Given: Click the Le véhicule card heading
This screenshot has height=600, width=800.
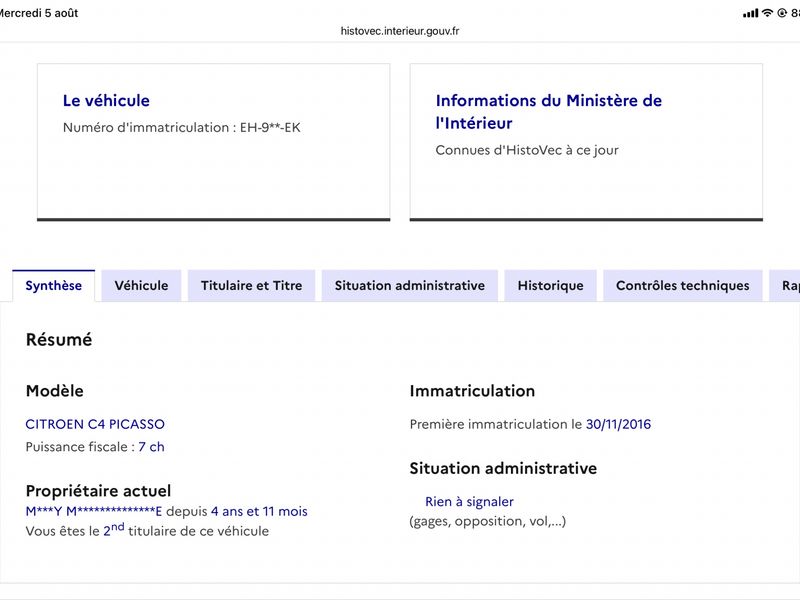Looking at the screenshot, I should 106,101.
